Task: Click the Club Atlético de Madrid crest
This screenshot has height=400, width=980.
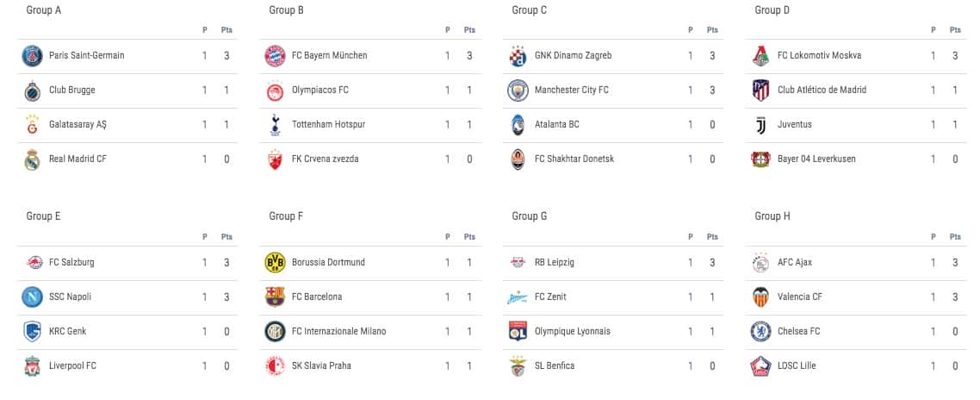Action: (x=760, y=91)
